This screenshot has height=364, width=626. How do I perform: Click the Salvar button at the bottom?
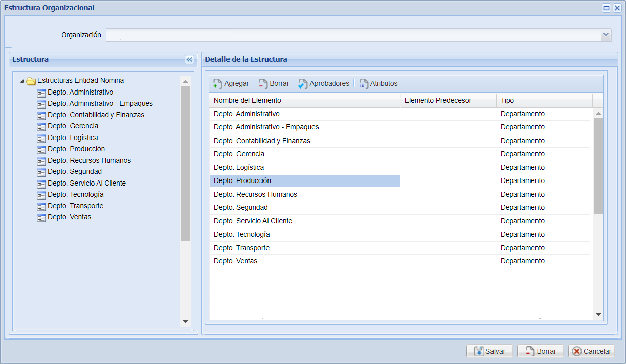489,351
